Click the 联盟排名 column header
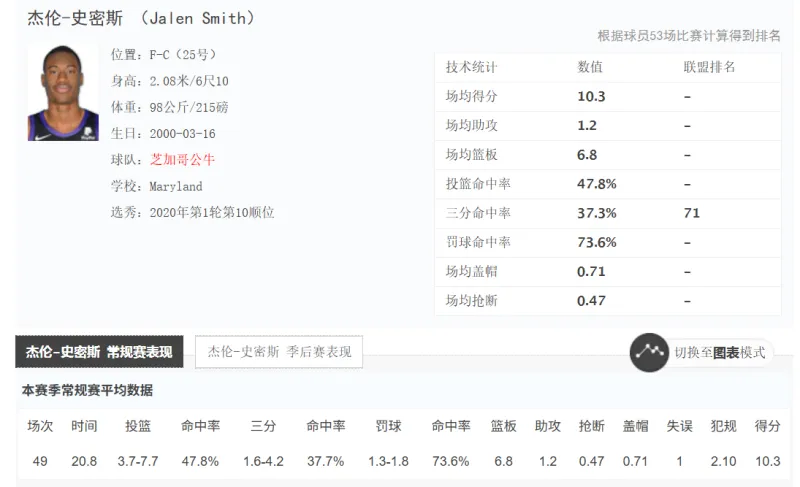Image resolution: width=800 pixels, height=487 pixels. tap(709, 67)
